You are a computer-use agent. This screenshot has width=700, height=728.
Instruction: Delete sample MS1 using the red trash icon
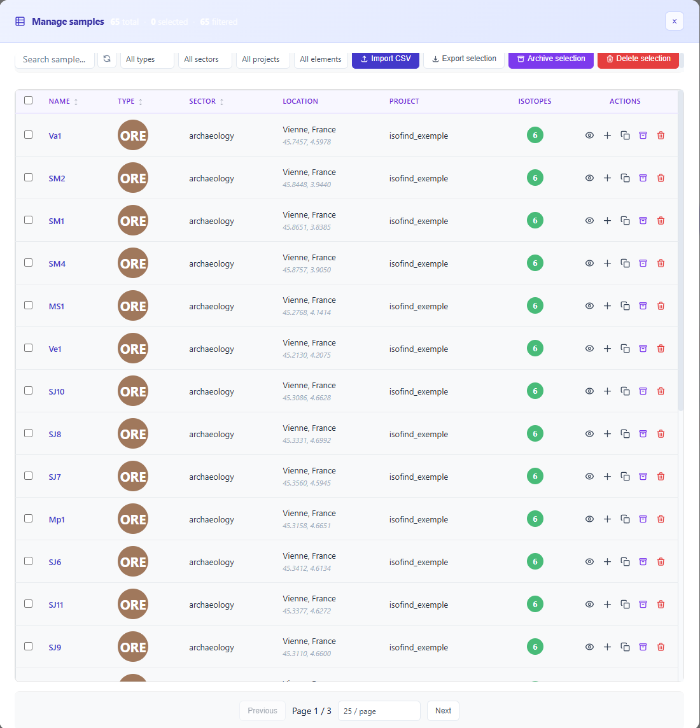click(x=661, y=306)
